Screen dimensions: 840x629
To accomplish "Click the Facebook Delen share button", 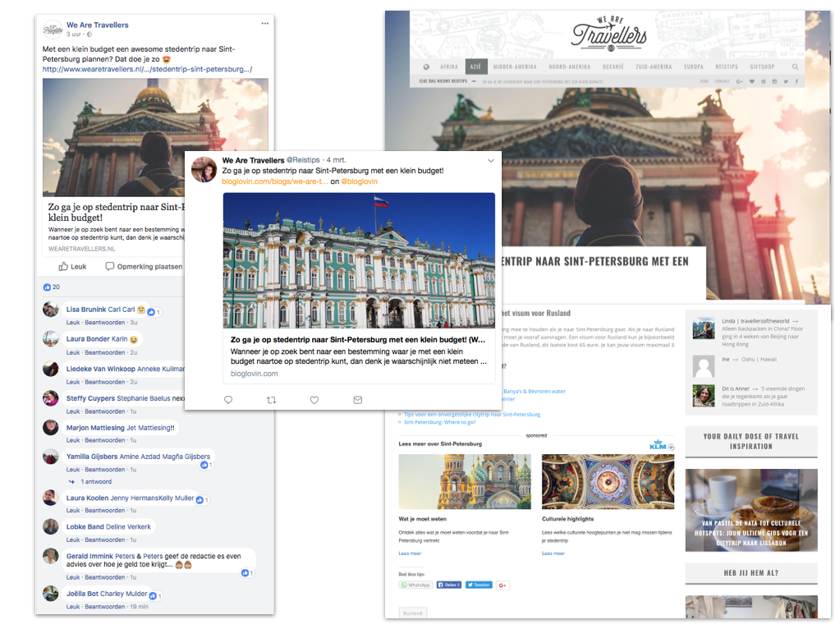I will pyautogui.click(x=449, y=585).
